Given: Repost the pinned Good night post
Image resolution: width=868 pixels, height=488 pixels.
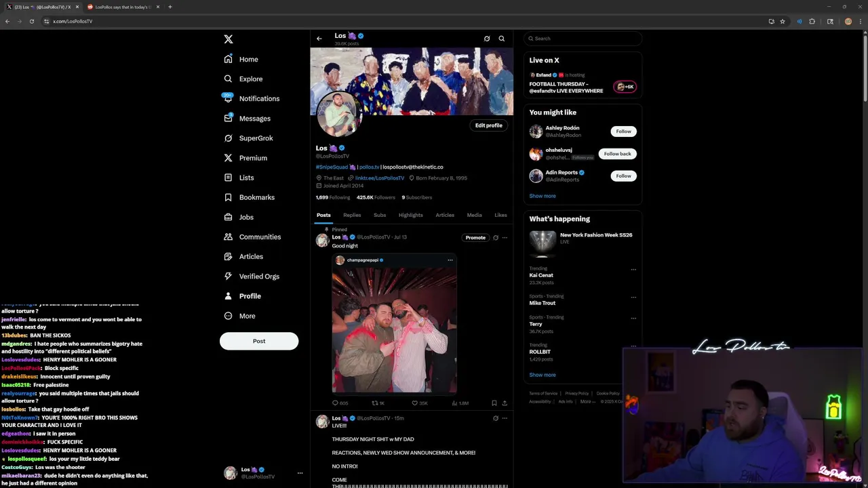Looking at the screenshot, I should pos(374,403).
